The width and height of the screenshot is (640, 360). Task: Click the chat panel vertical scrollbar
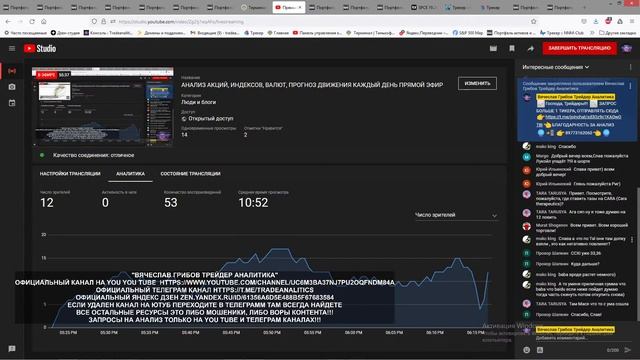pos(638,253)
